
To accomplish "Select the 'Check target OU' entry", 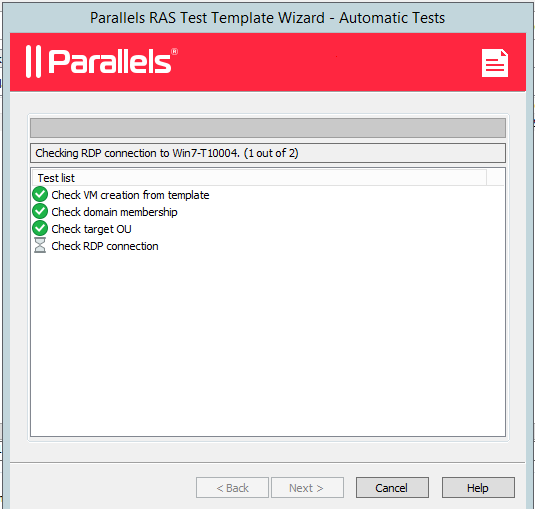I will point(91,229).
